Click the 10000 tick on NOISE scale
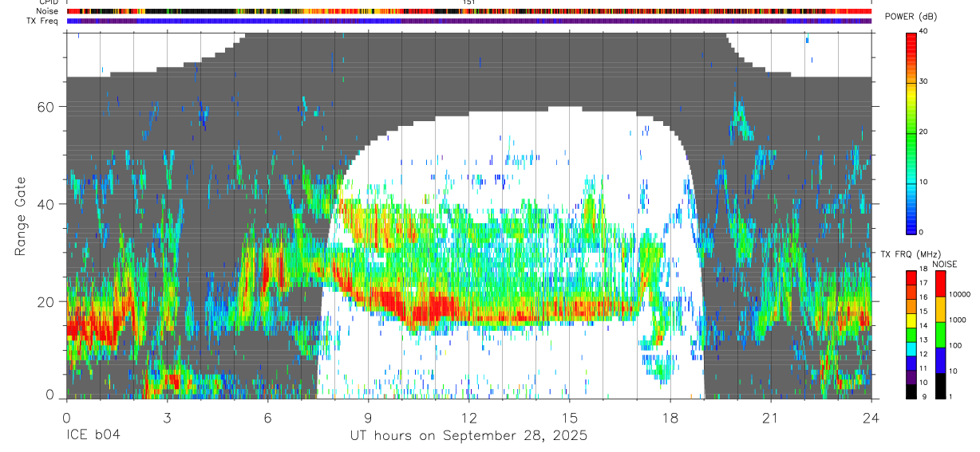 tap(959, 294)
